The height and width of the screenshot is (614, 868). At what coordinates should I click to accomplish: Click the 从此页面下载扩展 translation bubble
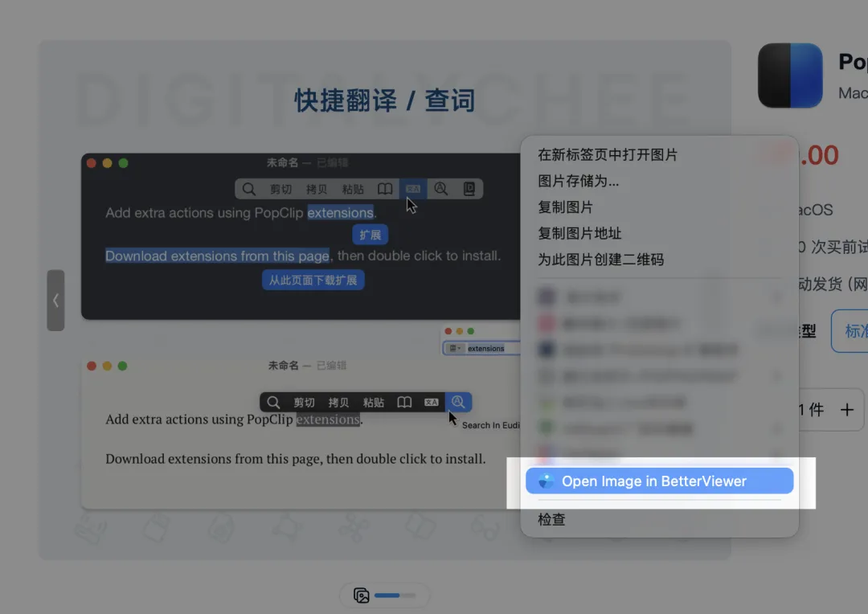tap(313, 280)
